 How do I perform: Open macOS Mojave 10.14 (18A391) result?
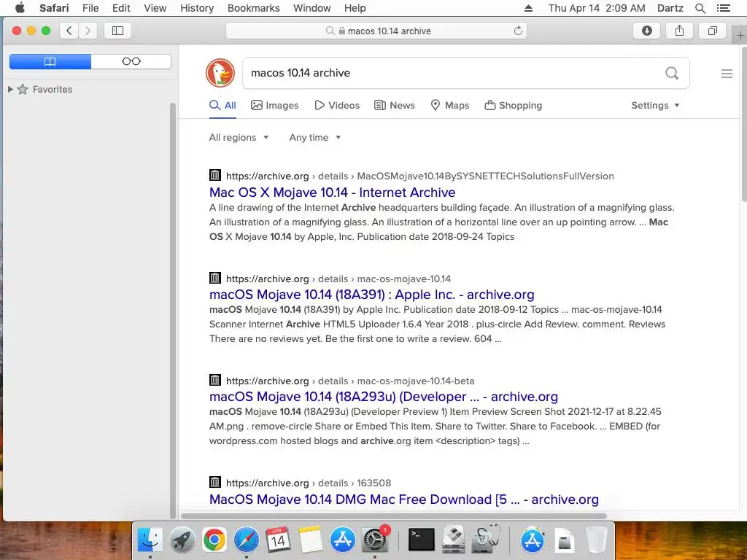(x=371, y=295)
